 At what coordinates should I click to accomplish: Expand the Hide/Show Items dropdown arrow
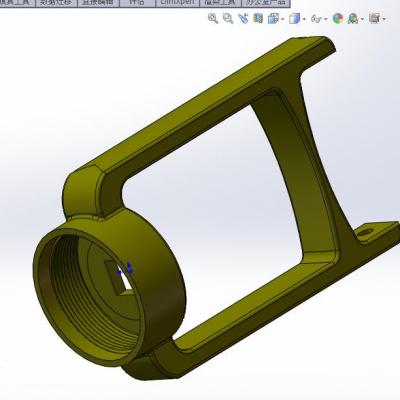(x=325, y=19)
